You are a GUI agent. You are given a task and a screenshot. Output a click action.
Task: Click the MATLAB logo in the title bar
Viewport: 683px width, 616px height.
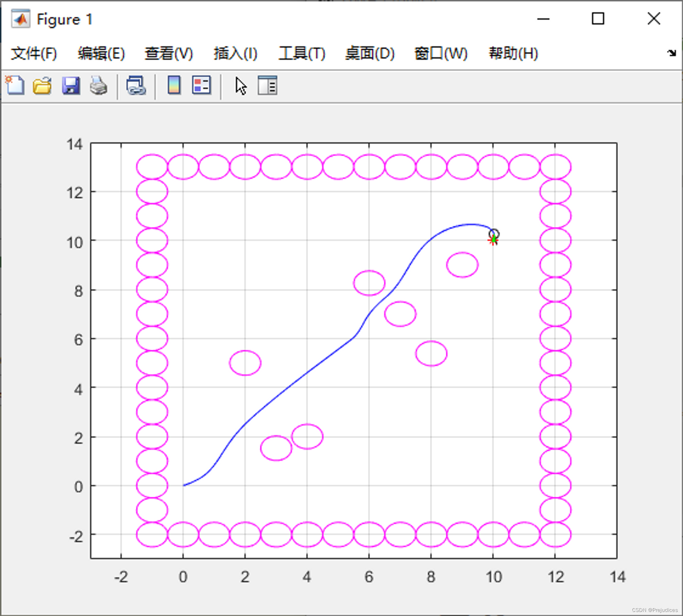coord(20,19)
